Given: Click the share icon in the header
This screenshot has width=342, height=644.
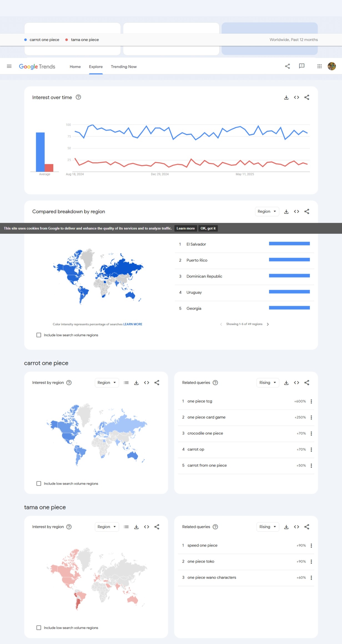Looking at the screenshot, I should pyautogui.click(x=287, y=66).
